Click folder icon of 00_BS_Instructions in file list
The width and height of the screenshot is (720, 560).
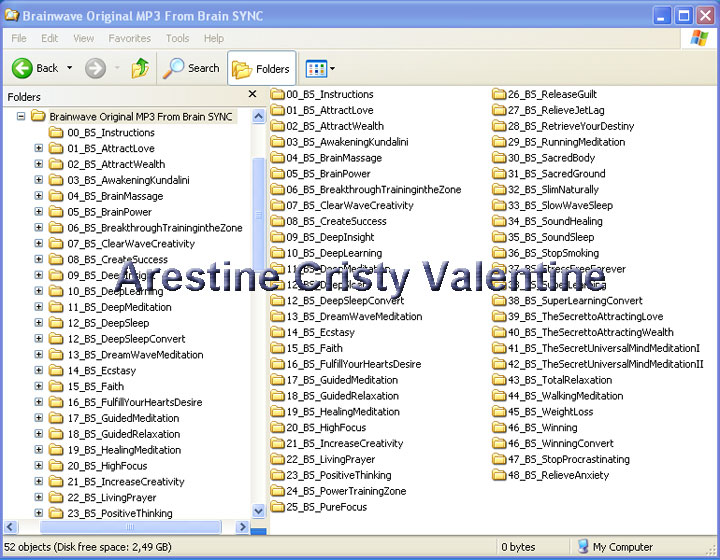(x=277, y=95)
